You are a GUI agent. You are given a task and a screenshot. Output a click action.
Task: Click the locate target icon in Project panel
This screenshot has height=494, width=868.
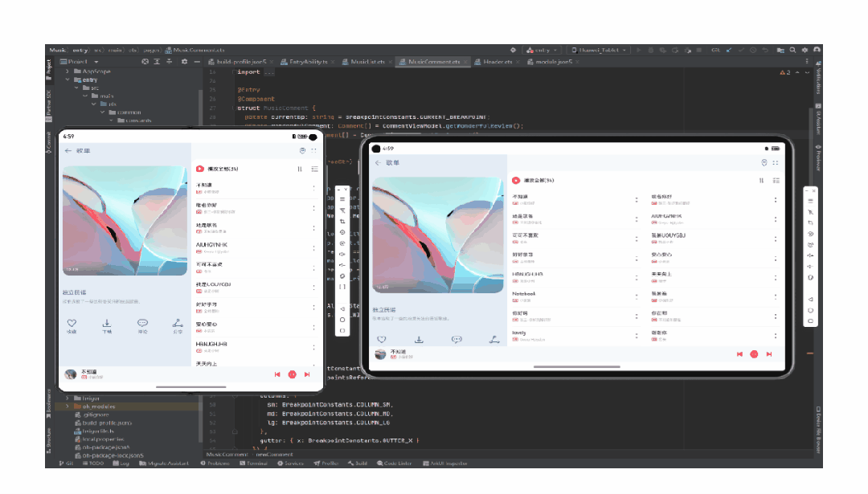(145, 61)
